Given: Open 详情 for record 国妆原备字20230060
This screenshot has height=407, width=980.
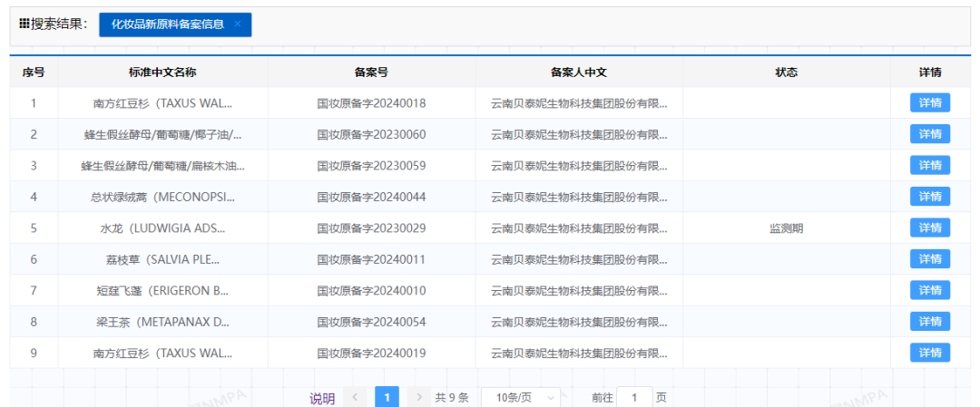Looking at the screenshot, I should pyautogui.click(x=929, y=134).
